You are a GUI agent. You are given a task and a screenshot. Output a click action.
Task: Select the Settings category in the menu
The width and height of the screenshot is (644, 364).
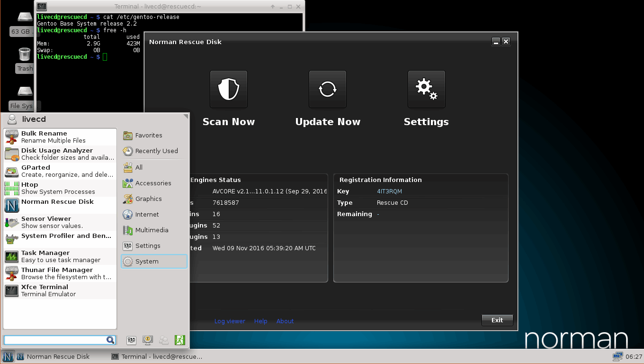154,246
